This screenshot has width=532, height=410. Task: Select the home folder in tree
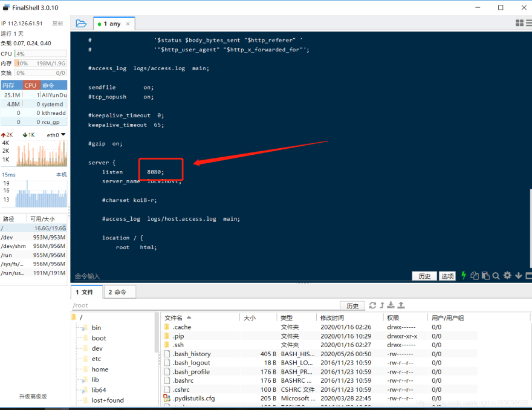(100, 369)
